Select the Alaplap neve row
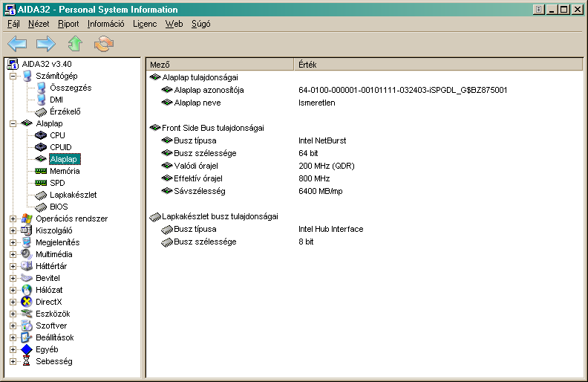Screen dimensions: 588x382 [365, 103]
